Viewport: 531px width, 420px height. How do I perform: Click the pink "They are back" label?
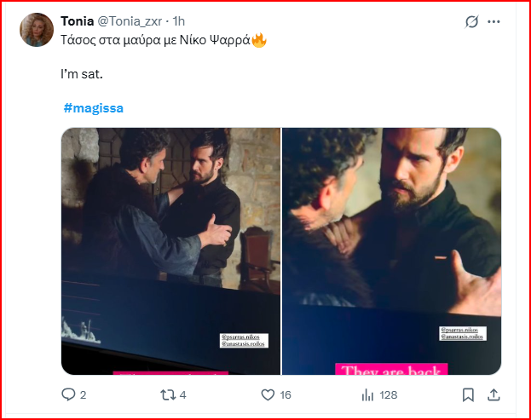(391, 370)
